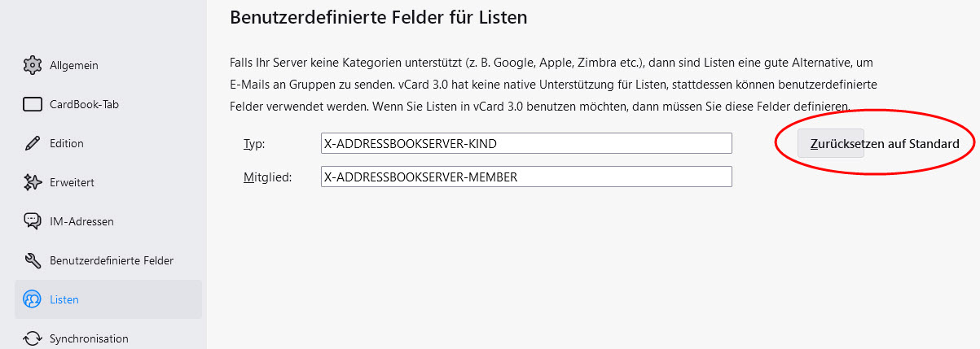
Task: Click the wrench icon beside Benutzerdefinierte Felder
Action: (x=33, y=260)
